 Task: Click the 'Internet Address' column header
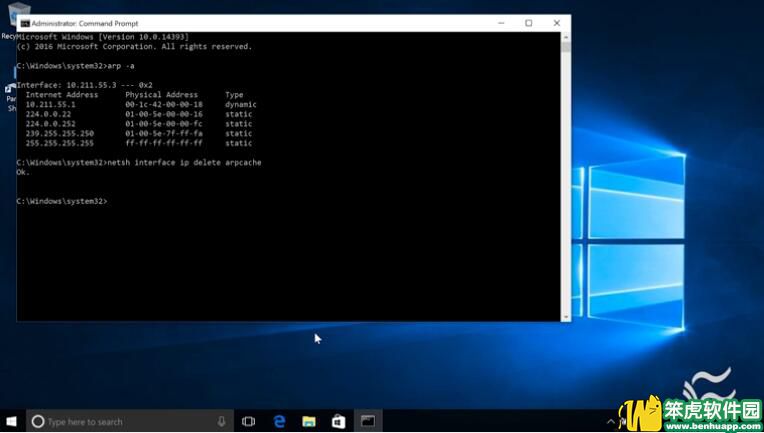[61, 94]
